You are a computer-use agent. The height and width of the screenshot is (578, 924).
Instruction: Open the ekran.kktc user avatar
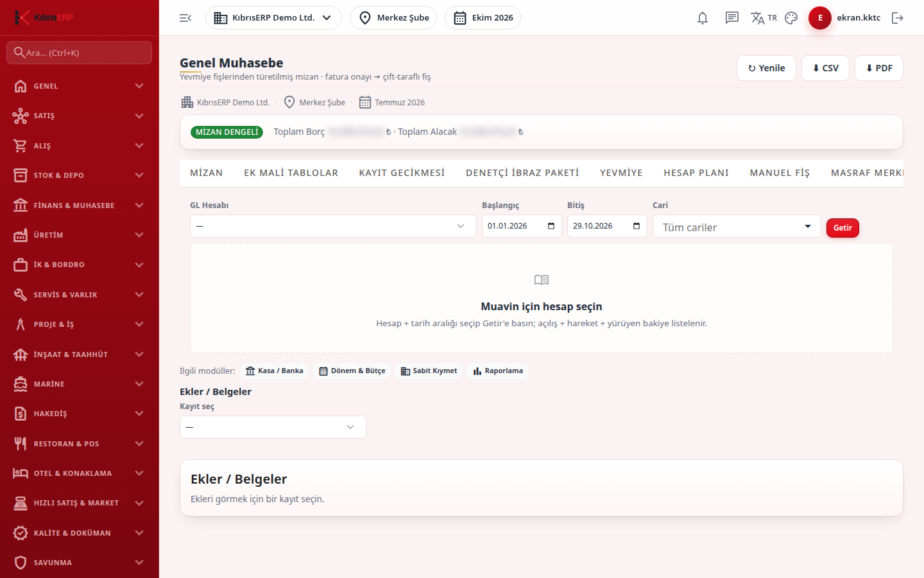coord(820,18)
